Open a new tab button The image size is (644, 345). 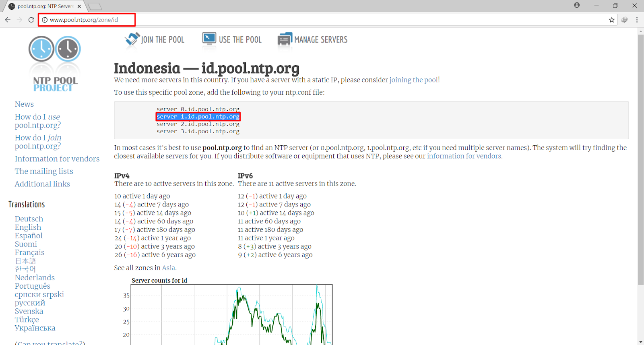(x=95, y=6)
